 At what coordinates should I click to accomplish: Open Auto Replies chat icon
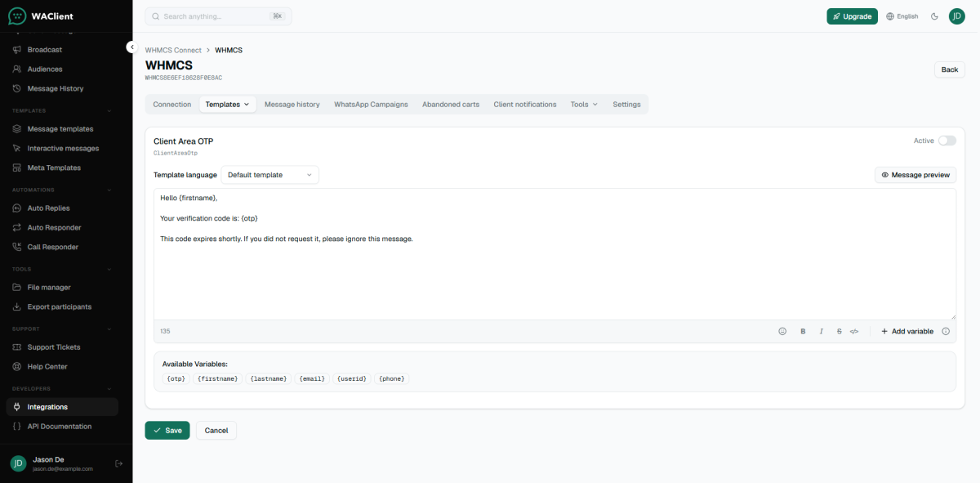coord(17,208)
